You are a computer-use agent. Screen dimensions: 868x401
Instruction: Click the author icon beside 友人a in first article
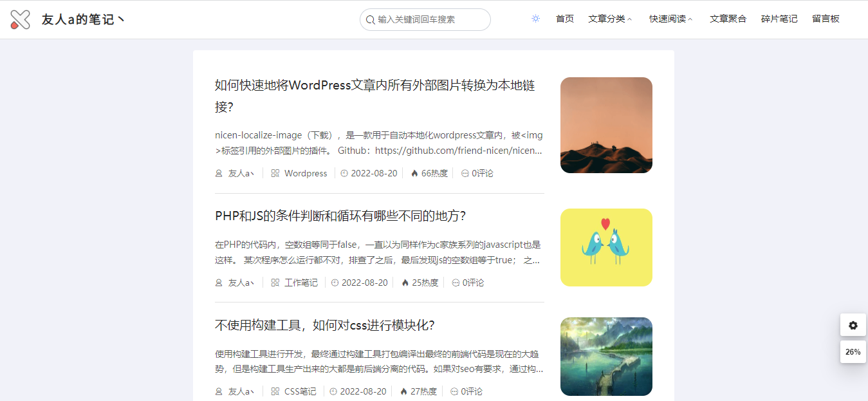[x=218, y=173]
